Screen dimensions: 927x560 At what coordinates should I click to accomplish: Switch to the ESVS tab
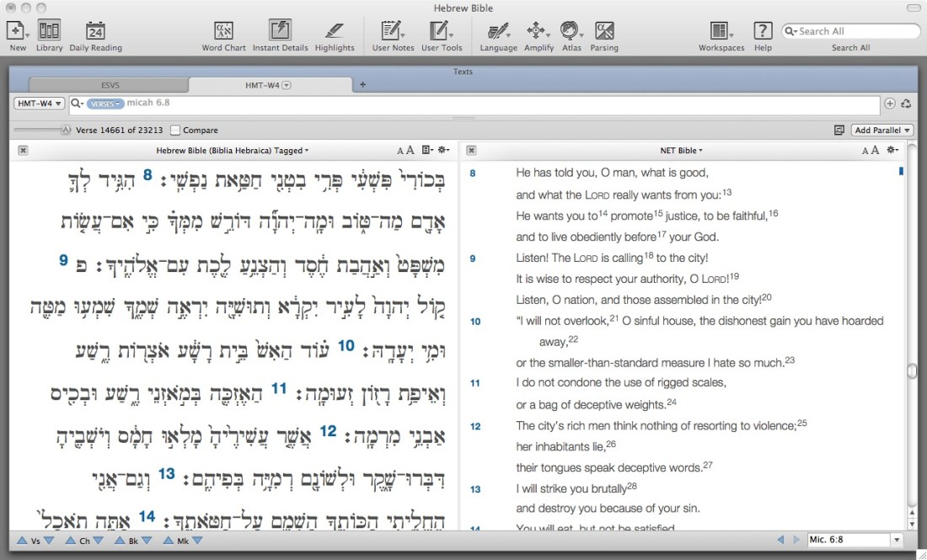109,85
